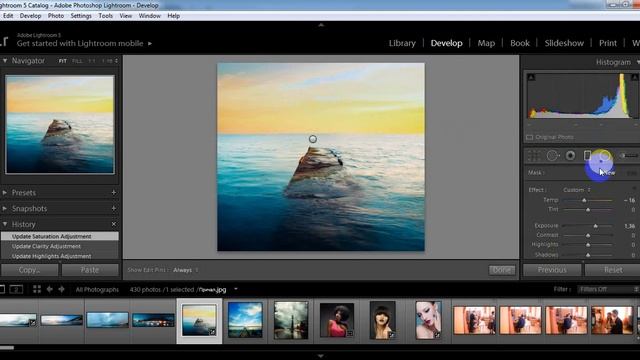
Task: Adjust the Contrast slider
Action: pos(588,236)
